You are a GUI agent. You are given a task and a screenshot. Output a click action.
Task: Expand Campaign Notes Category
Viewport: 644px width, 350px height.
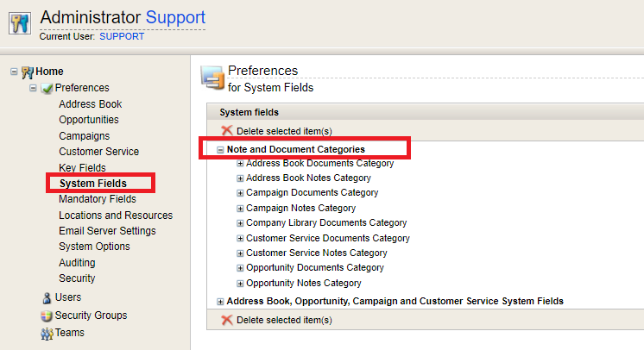click(x=240, y=209)
